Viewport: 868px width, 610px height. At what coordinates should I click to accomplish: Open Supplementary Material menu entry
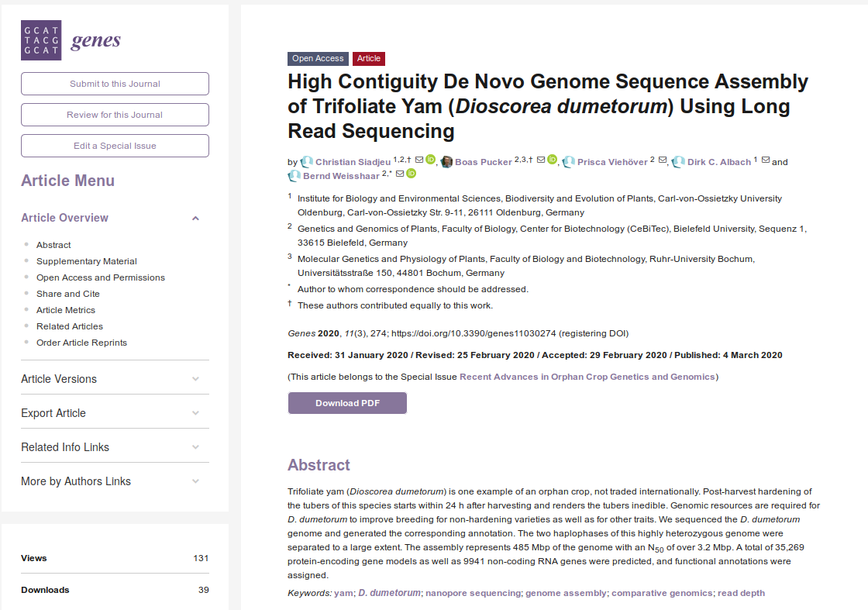click(86, 261)
